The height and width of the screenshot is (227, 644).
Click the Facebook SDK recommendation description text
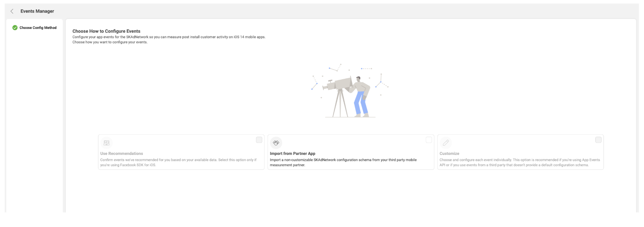tap(178, 162)
